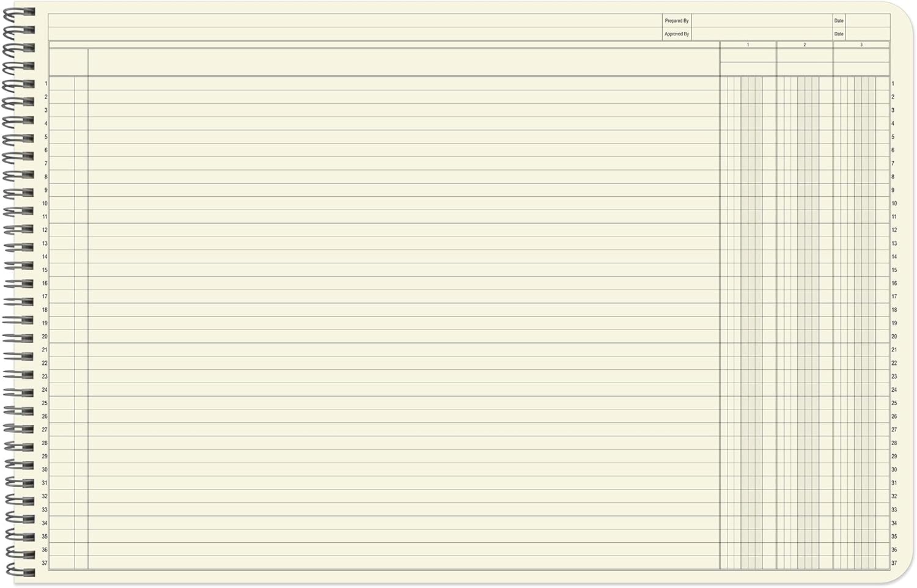Click column 1 amount cell in row 15

(x=748, y=270)
